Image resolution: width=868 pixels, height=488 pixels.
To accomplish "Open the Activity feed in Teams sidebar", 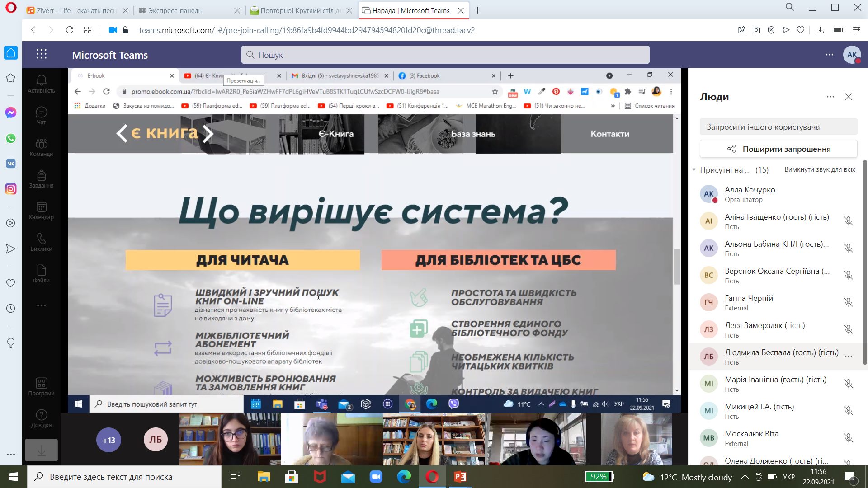I will (x=41, y=84).
